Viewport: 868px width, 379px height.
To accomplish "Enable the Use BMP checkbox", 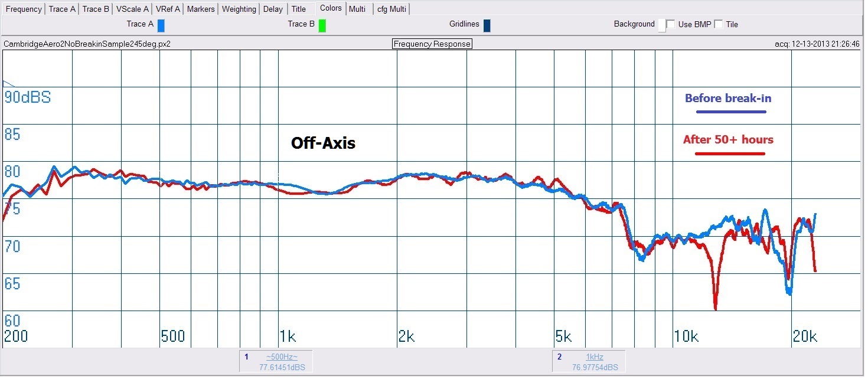I will coord(671,24).
